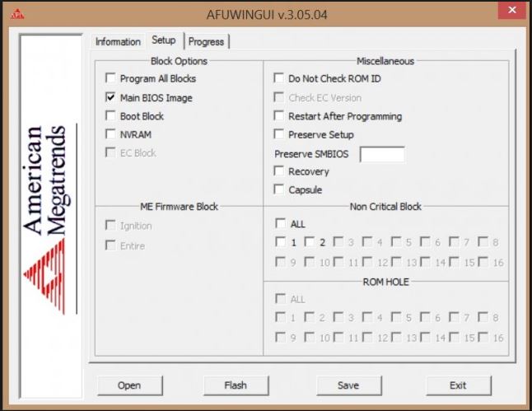Click the EC Block checkbox
The image size is (532, 411).
(x=110, y=152)
